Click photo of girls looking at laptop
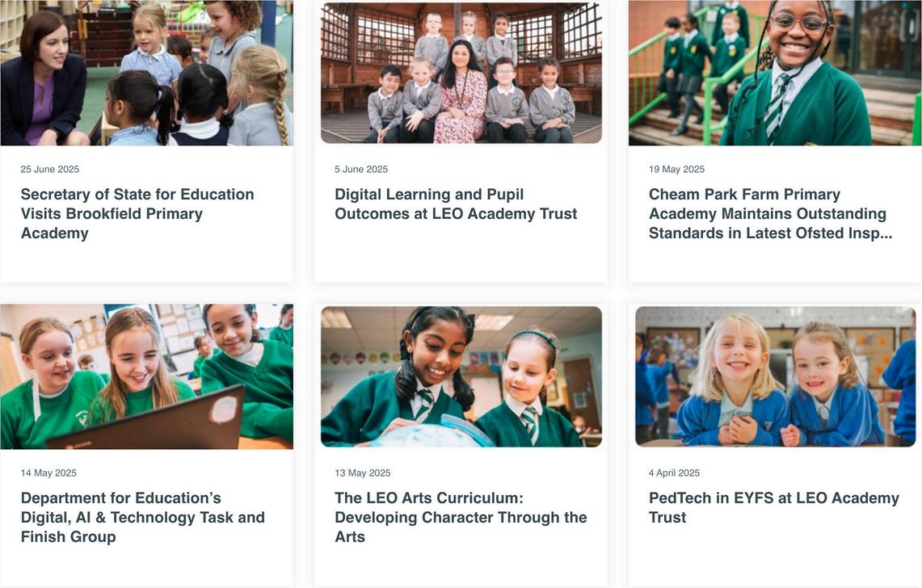Image resolution: width=922 pixels, height=588 pixels. [147, 376]
